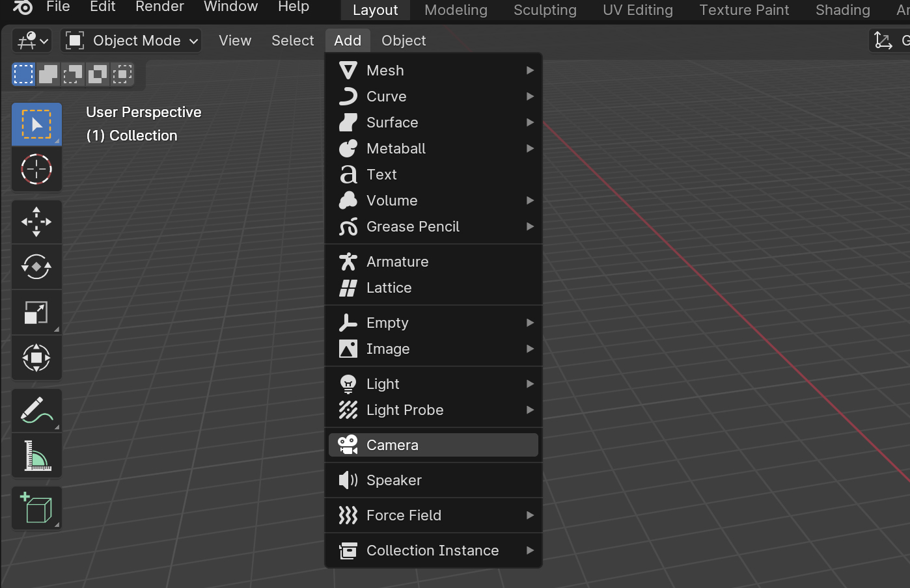Expand the Collection Instance submenu
The height and width of the screenshot is (588, 910).
(434, 550)
